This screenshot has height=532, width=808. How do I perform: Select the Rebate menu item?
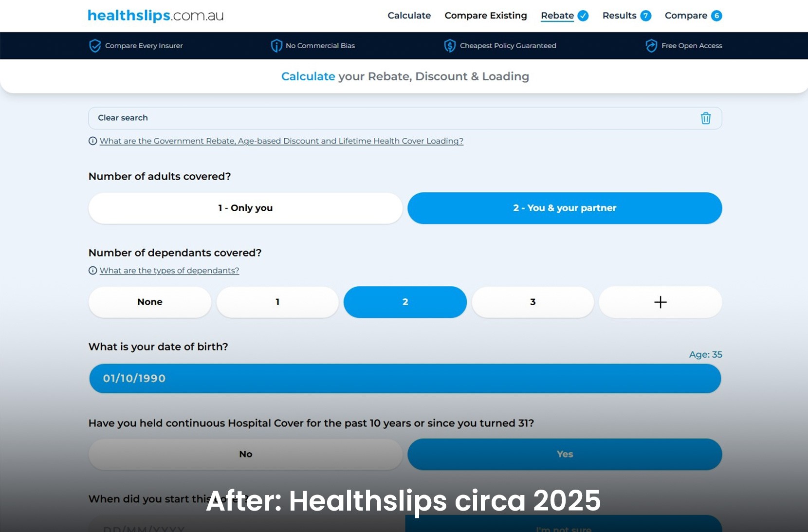tap(557, 16)
